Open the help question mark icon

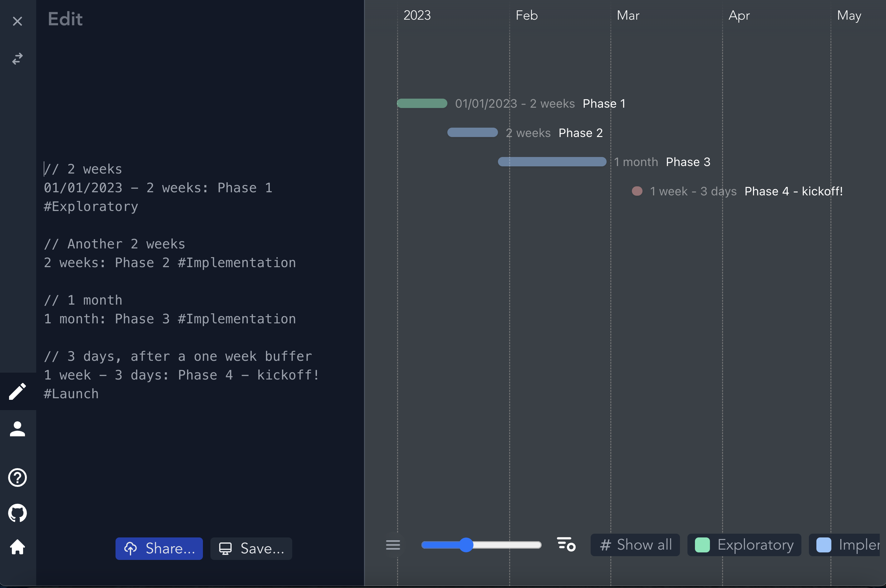tap(17, 478)
